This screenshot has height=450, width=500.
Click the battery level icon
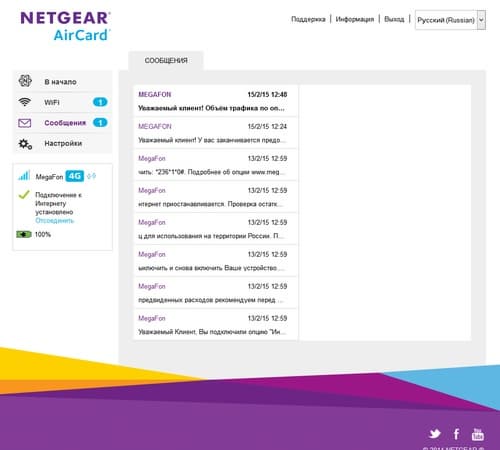coord(24,234)
